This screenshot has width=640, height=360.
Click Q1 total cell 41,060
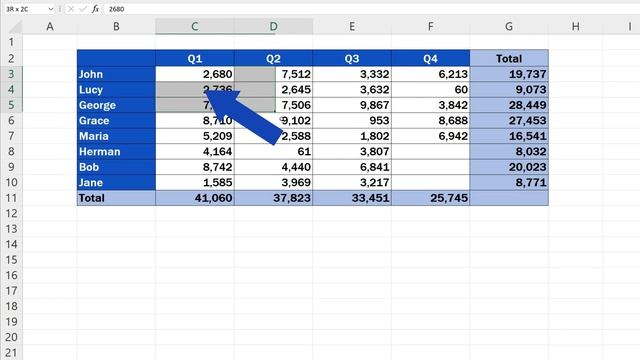195,198
